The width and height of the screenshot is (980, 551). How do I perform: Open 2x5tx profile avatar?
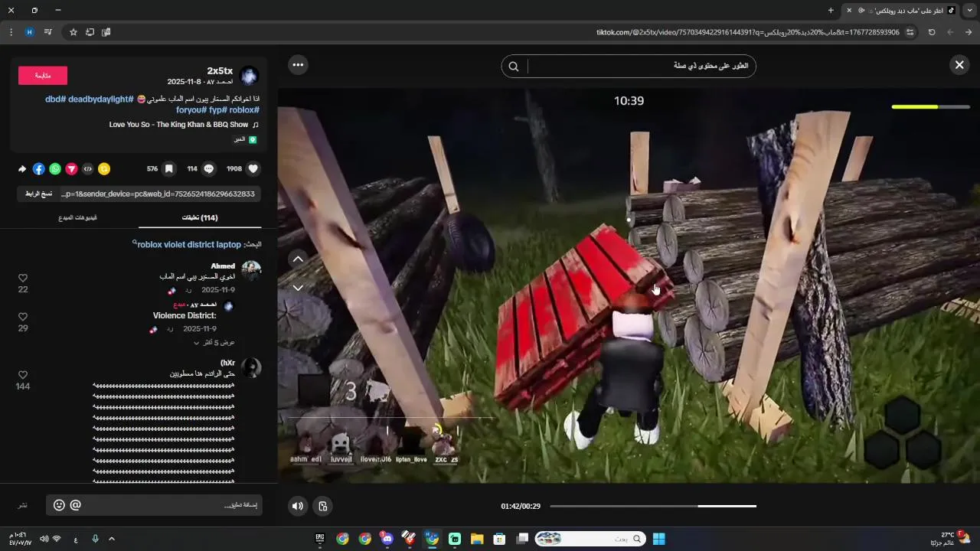[249, 75]
